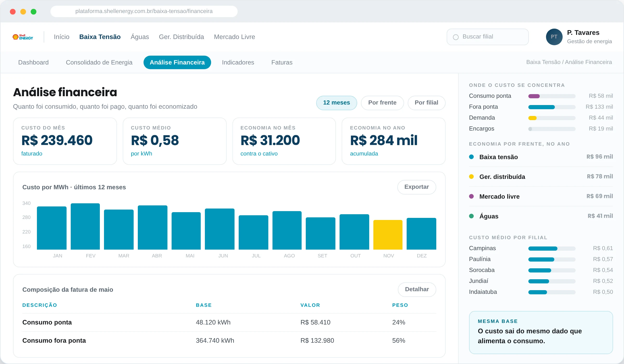Click the Custo do mês card

65,141
